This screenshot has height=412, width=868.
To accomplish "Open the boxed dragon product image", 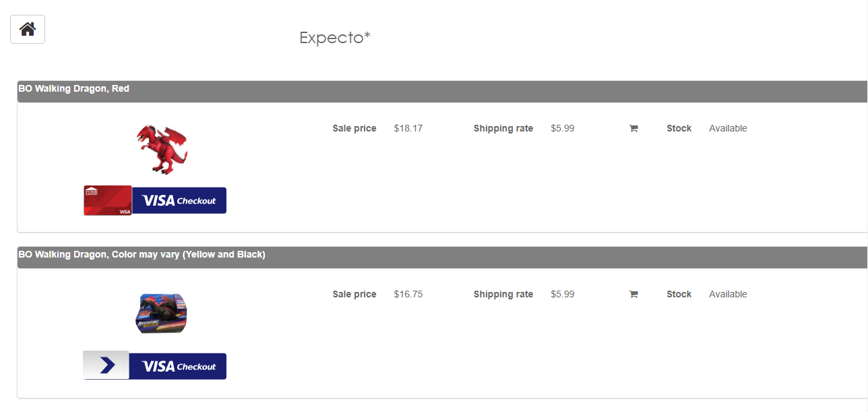I will pos(161,314).
